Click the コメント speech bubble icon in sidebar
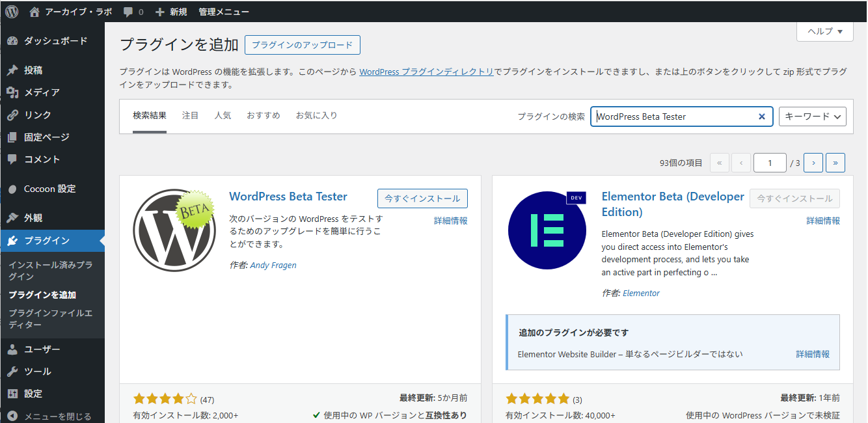 [12, 159]
